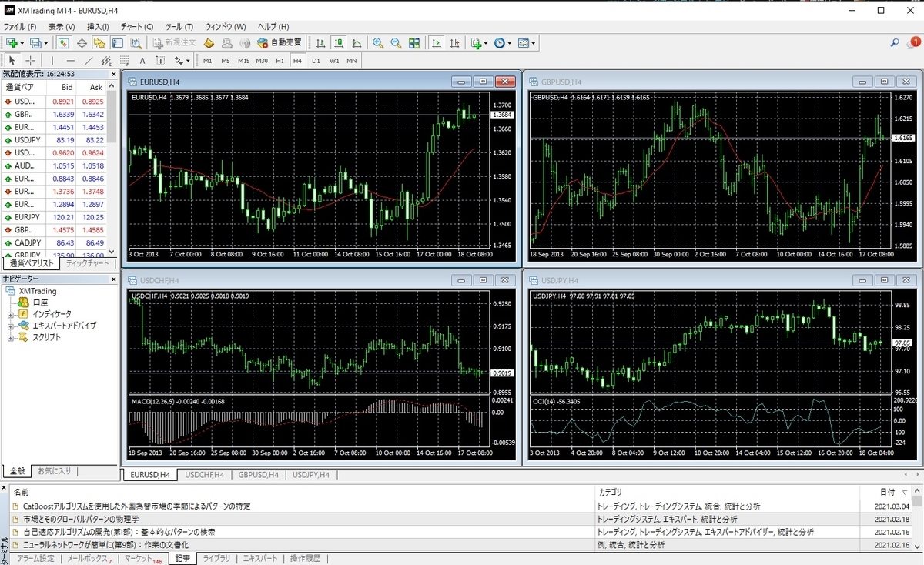The width and height of the screenshot is (924, 565).
Task: Toggle chart shift icon
Action: click(x=455, y=43)
